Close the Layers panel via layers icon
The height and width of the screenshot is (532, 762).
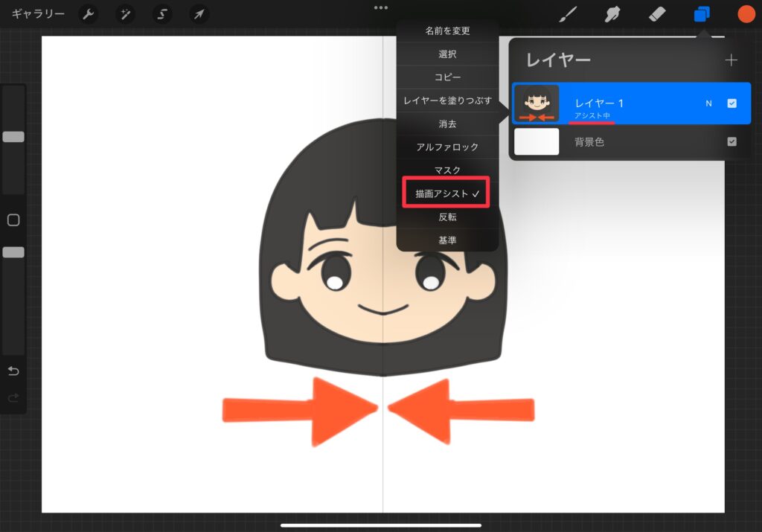click(701, 14)
